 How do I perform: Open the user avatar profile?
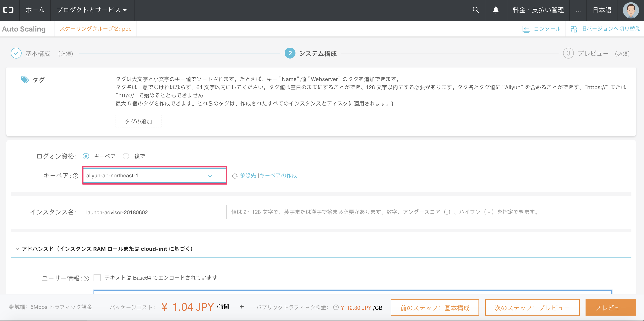tap(631, 10)
